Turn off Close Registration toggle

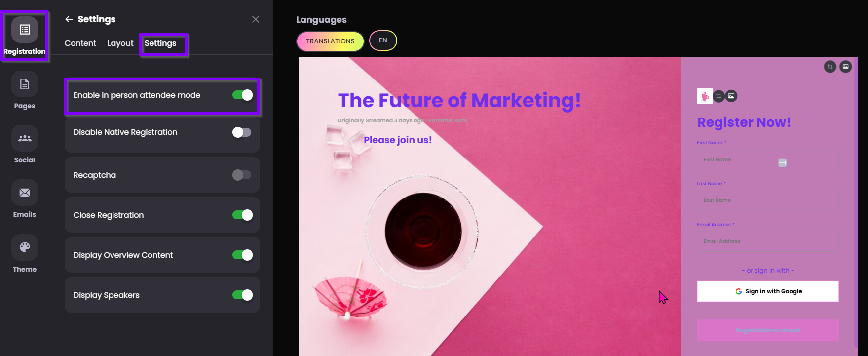click(242, 215)
